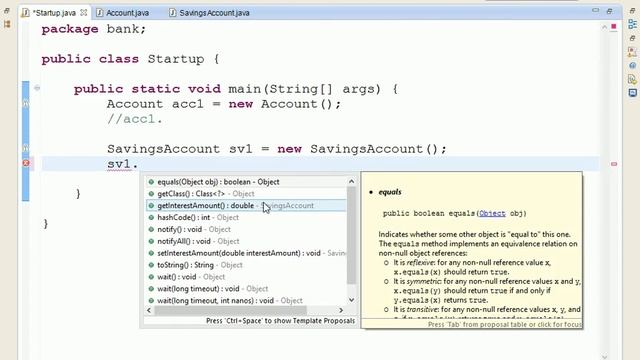
Task: Click the red error mark in overview ruler
Action: 614,164
